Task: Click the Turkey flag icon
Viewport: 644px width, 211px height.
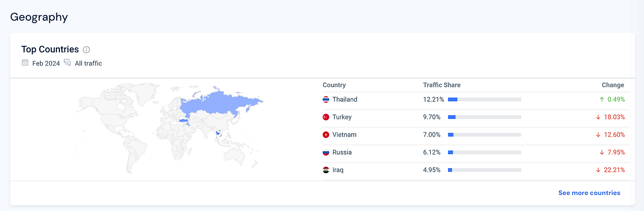Action: point(326,117)
